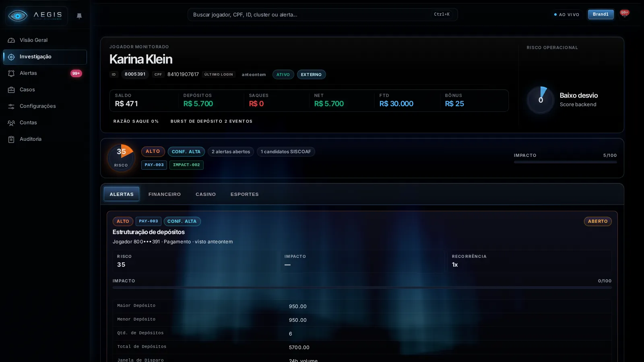Click the orange risk score 35 gauge
The width and height of the screenshot is (644, 362).
click(121, 158)
